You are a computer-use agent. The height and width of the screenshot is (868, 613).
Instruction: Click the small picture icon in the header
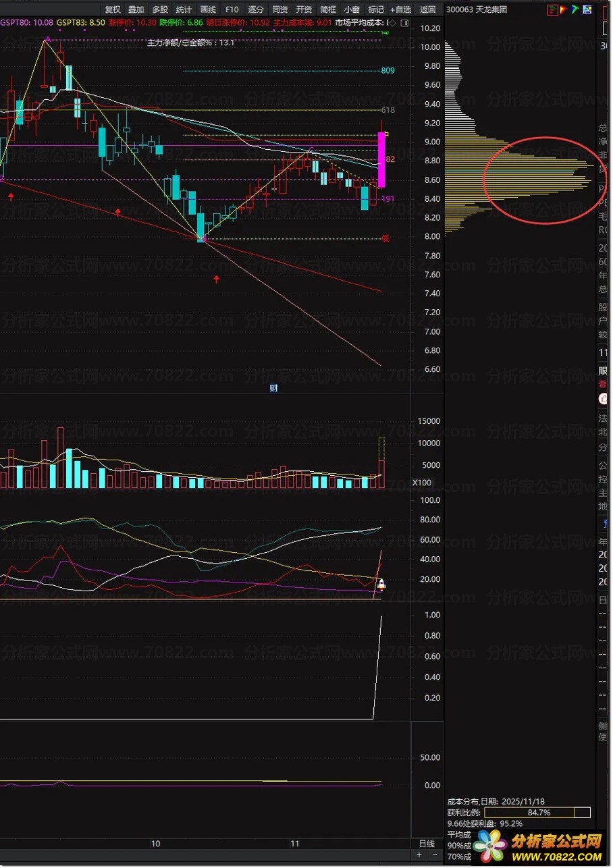[587, 9]
